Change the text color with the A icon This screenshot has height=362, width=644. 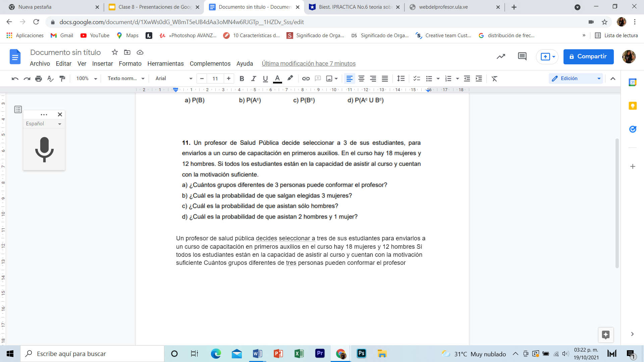[x=277, y=78]
